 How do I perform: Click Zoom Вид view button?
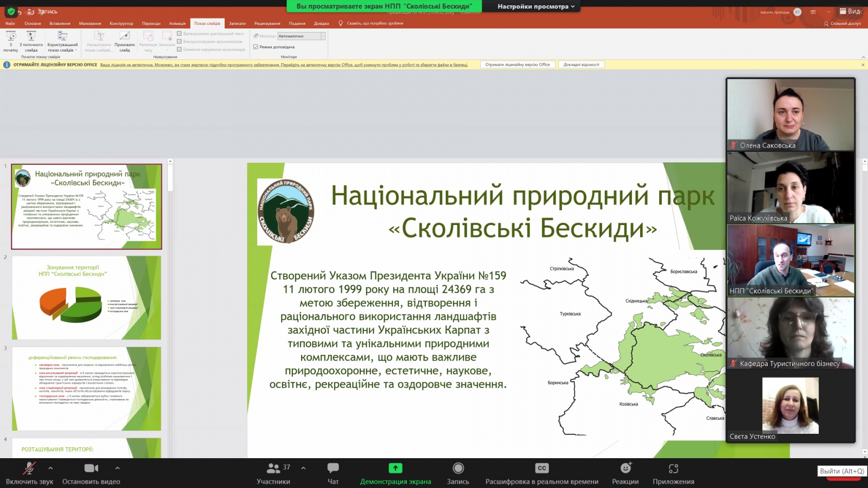click(x=850, y=11)
